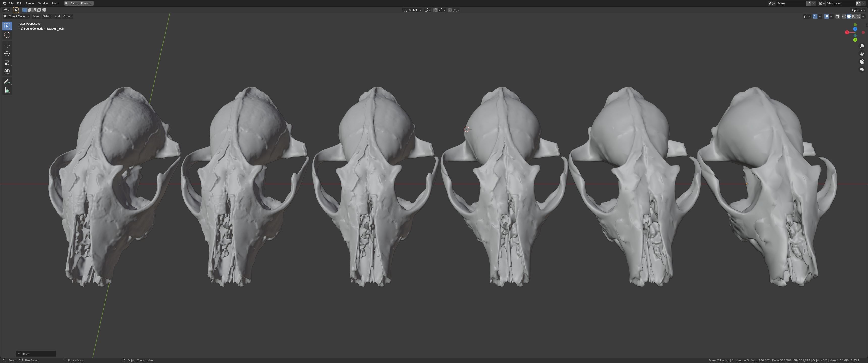This screenshot has height=363, width=868.
Task: Expand the Move operator panel
Action: click(x=36, y=354)
